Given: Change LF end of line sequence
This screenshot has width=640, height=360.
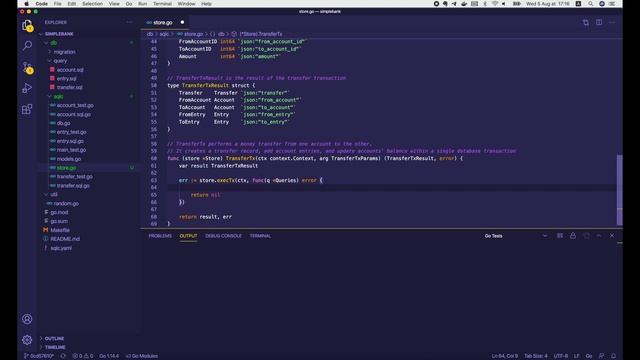Looking at the screenshot, I should [x=577, y=356].
